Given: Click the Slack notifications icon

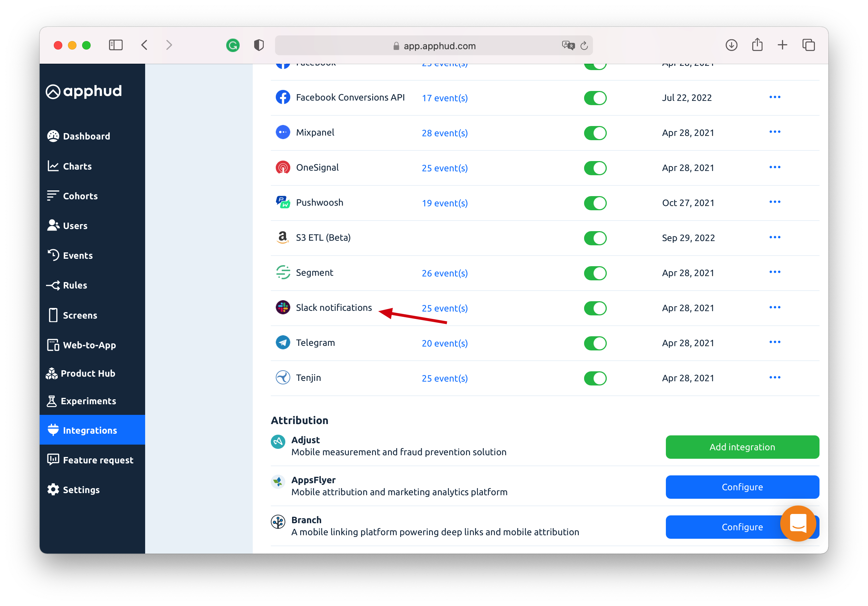Looking at the screenshot, I should coord(283,307).
